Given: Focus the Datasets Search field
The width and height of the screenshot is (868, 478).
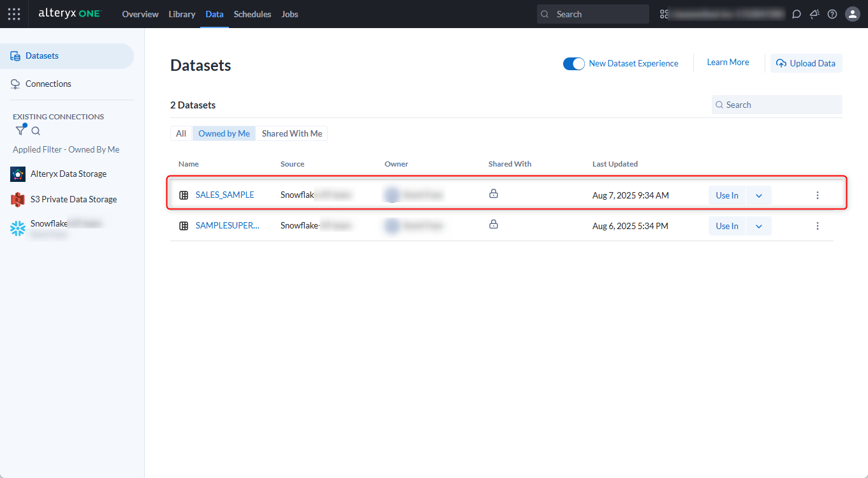Looking at the screenshot, I should click(777, 105).
